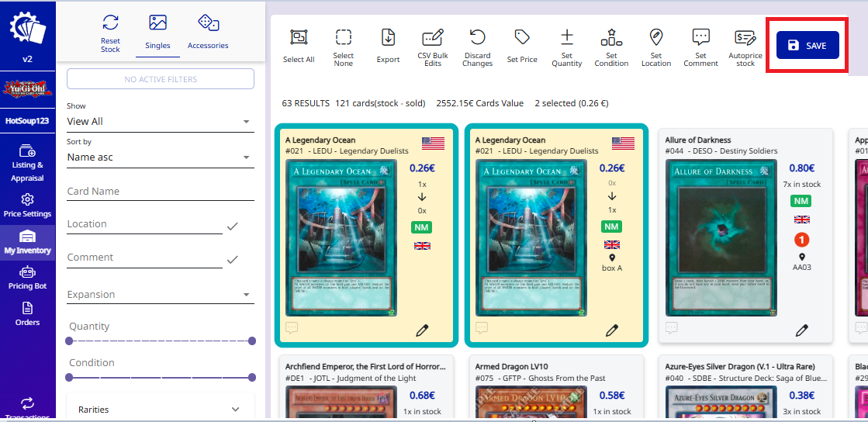Click the Archfiend Emperor card title
The width and height of the screenshot is (868, 422).
click(365, 367)
